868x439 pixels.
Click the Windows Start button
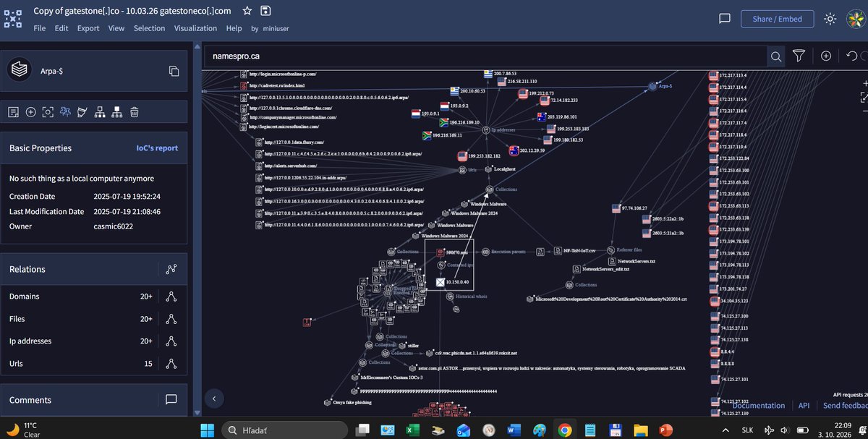[206, 430]
